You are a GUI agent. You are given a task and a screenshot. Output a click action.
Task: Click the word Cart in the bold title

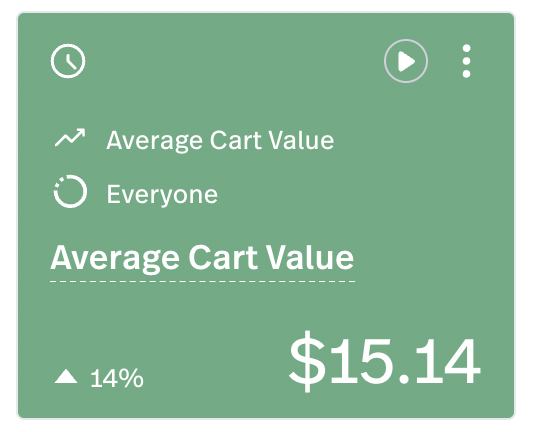223,257
